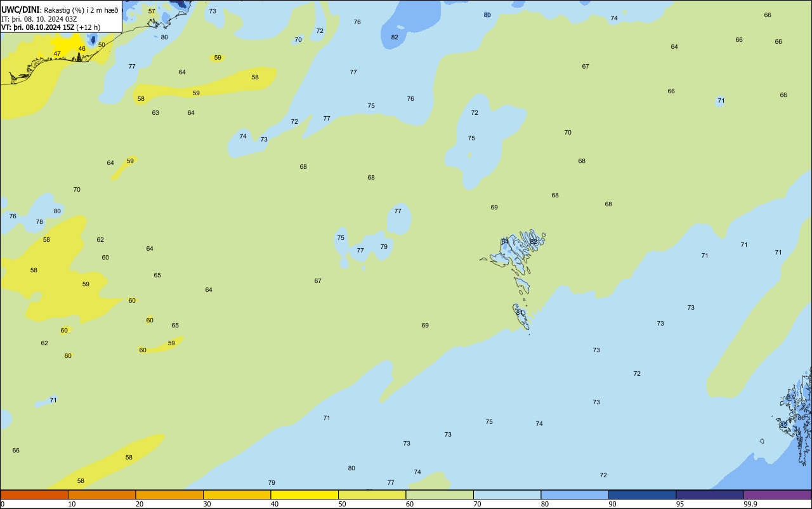Click the 30–40 golden legend segment

237,494
